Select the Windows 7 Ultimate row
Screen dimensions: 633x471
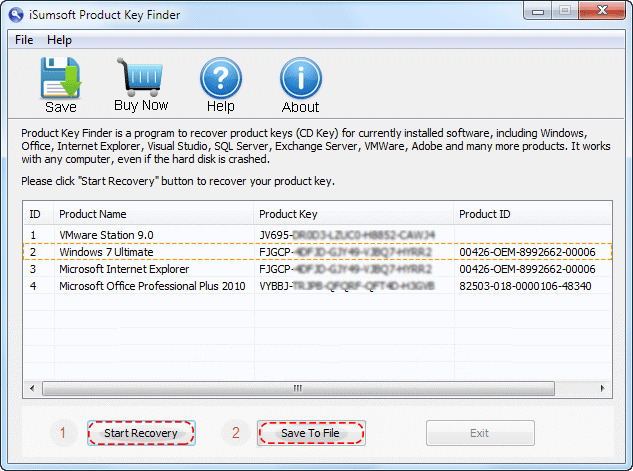pyautogui.click(x=317, y=252)
